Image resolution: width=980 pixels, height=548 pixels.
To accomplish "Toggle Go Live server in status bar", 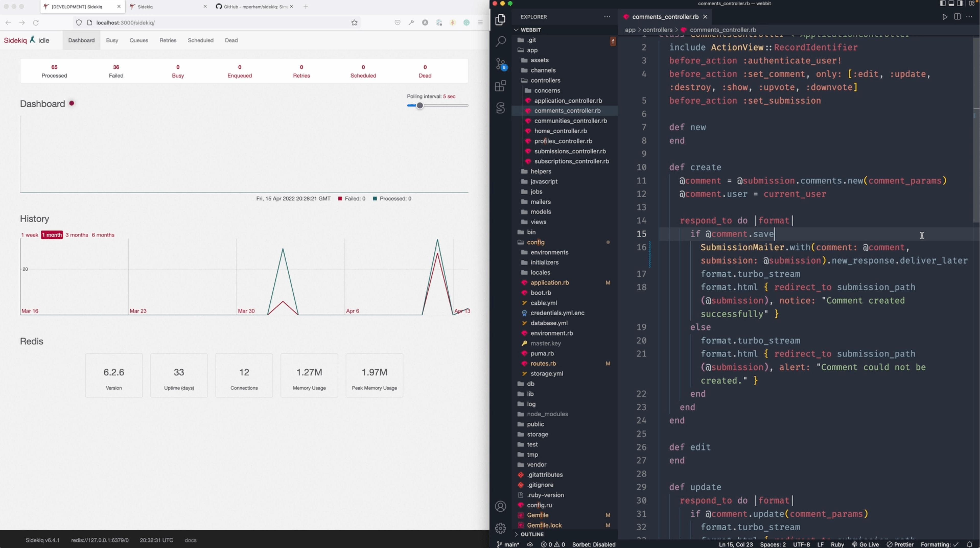I will pyautogui.click(x=865, y=544).
